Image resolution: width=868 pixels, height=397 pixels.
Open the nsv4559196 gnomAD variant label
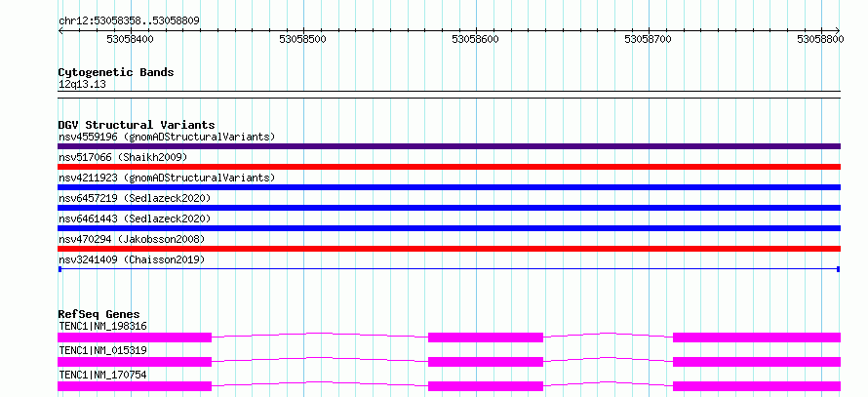pos(167,137)
